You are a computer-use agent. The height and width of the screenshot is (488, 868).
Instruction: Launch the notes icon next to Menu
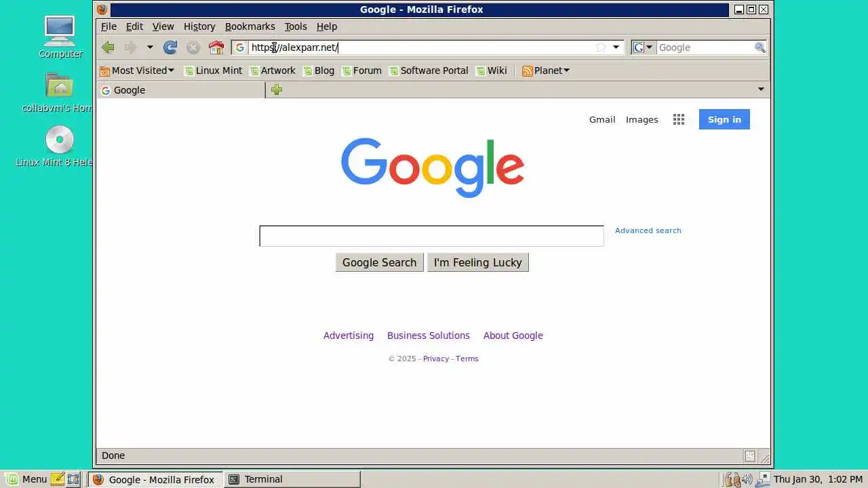click(x=58, y=479)
